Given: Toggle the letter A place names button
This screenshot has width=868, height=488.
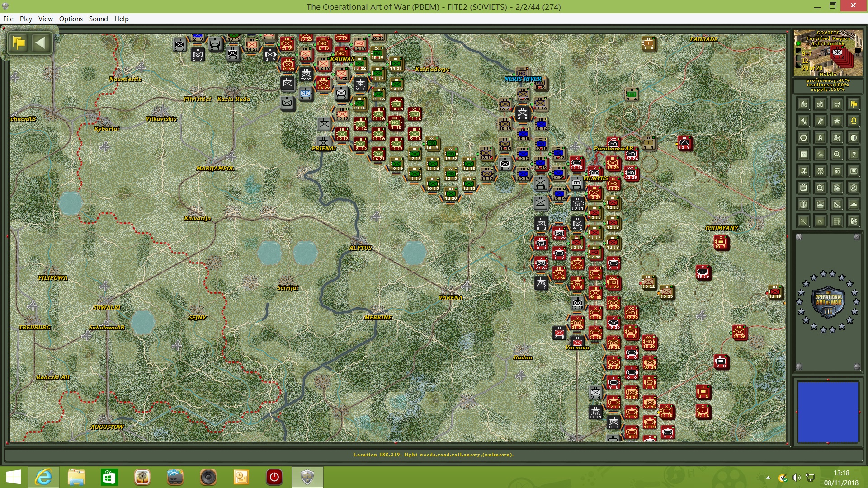Looking at the screenshot, I should click(x=820, y=138).
